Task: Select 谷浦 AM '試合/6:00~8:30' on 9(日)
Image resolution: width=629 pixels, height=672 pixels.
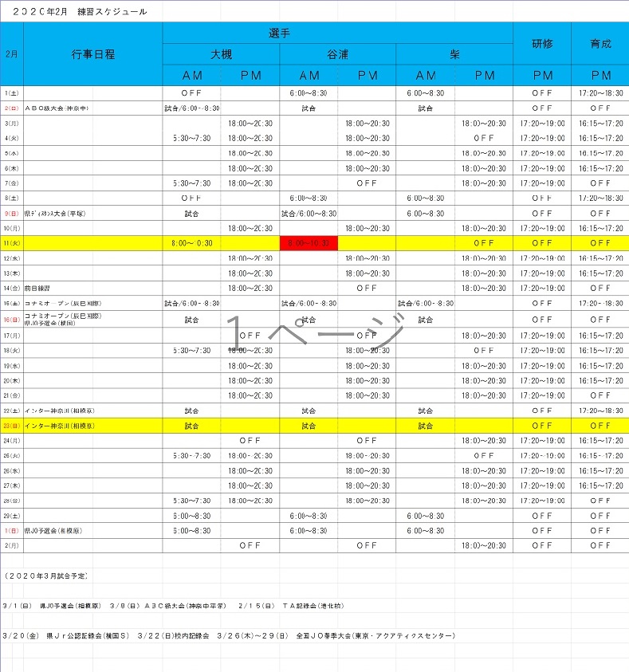Action: pos(309,214)
